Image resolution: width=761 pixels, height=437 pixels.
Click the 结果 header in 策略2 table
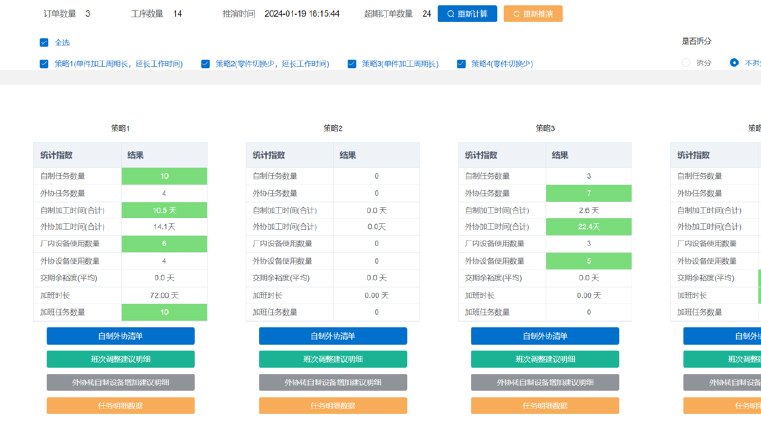coord(347,155)
